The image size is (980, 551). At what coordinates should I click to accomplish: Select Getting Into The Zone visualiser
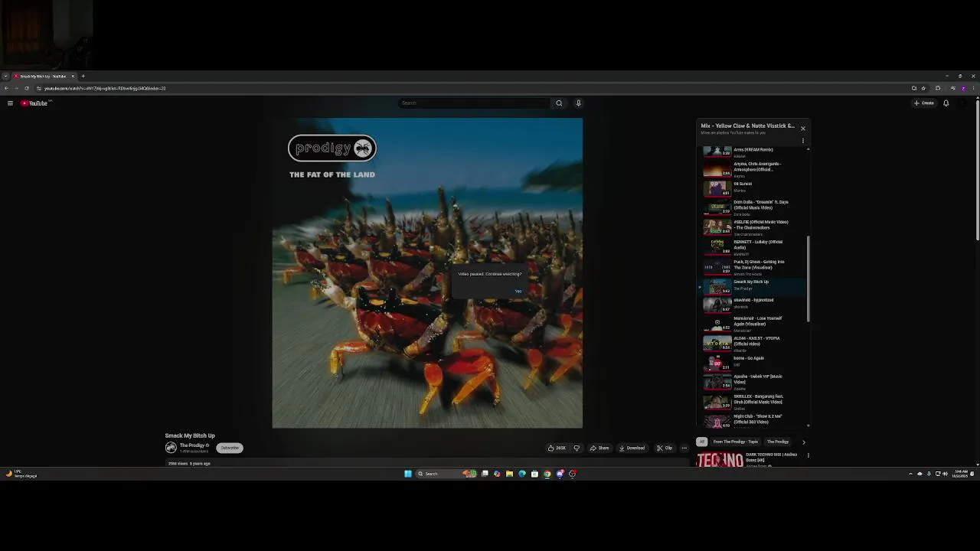tap(754, 267)
